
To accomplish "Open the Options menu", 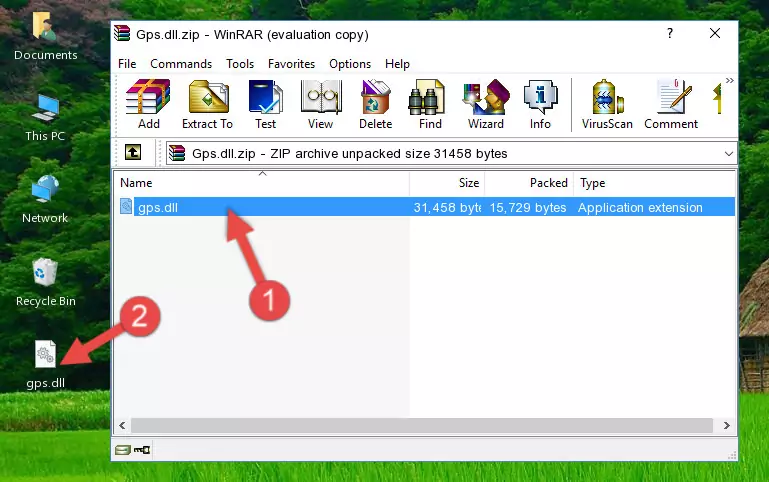I will 350,64.
